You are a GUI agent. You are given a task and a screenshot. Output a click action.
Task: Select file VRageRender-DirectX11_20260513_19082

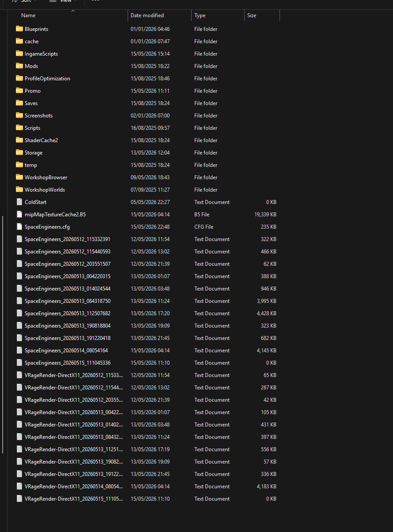pos(74,461)
